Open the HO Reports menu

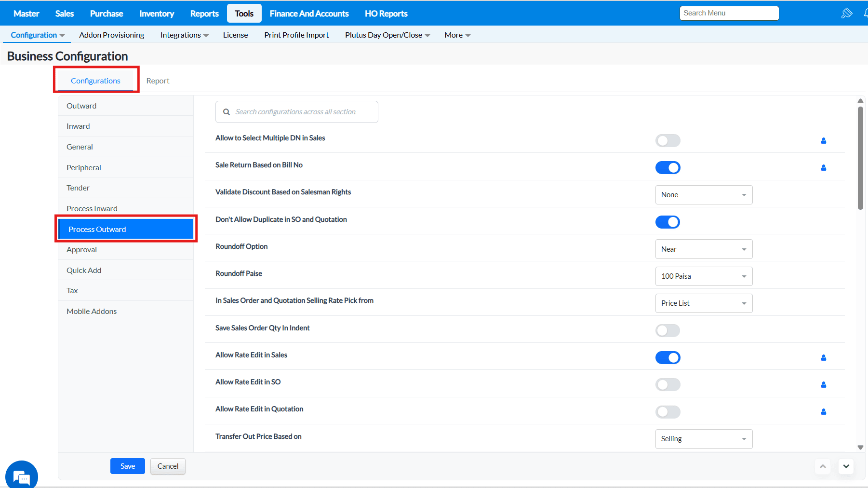(x=386, y=14)
